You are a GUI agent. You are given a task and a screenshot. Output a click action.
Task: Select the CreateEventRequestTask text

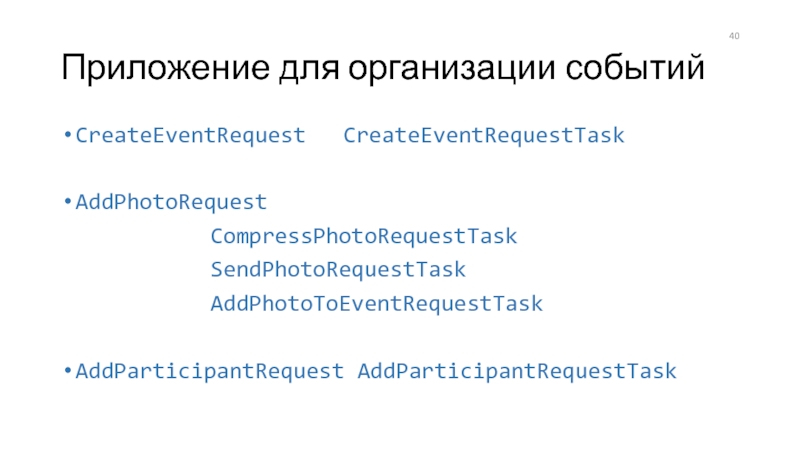pyautogui.click(x=484, y=136)
